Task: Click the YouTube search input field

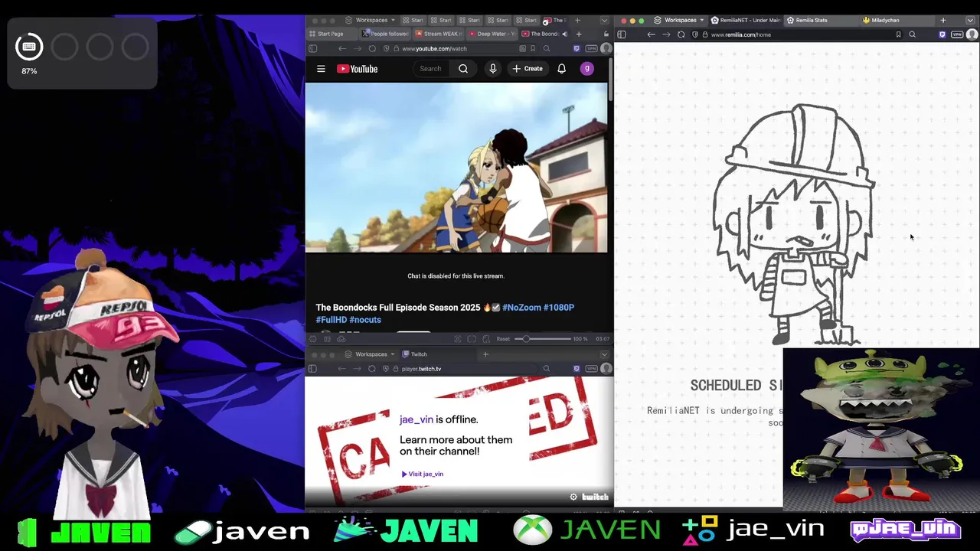Action: tap(430, 69)
